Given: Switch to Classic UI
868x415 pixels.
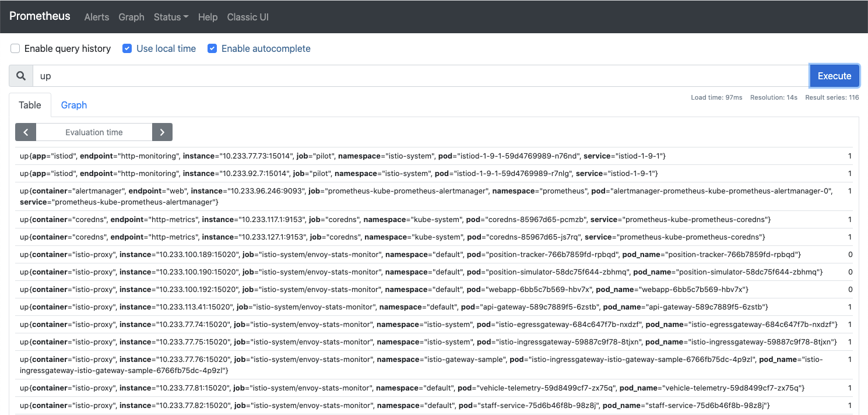Looking at the screenshot, I should pyautogui.click(x=248, y=17).
